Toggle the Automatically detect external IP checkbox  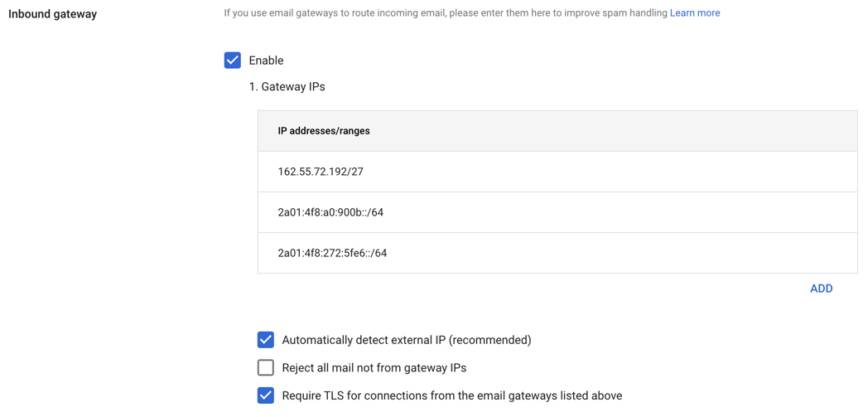point(266,340)
